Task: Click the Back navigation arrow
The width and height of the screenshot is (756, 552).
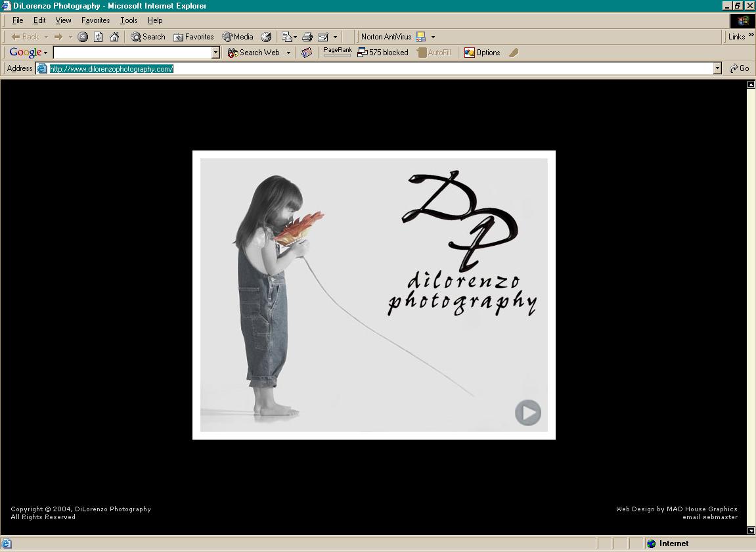Action: pyautogui.click(x=24, y=37)
